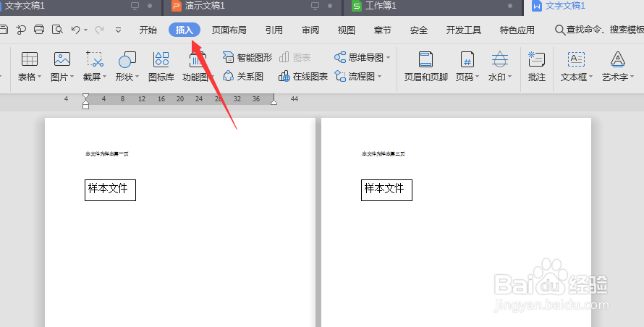Click the 文本框 text box icon

(576, 59)
